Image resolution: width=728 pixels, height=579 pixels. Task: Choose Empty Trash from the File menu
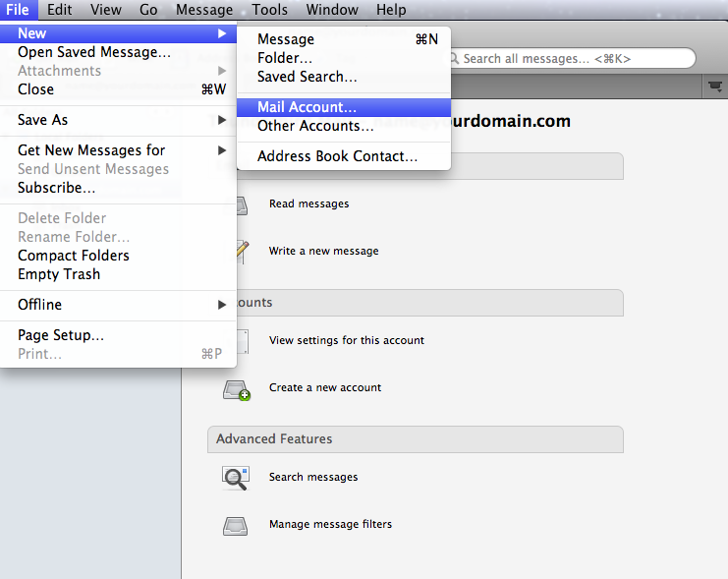[x=119, y=274]
